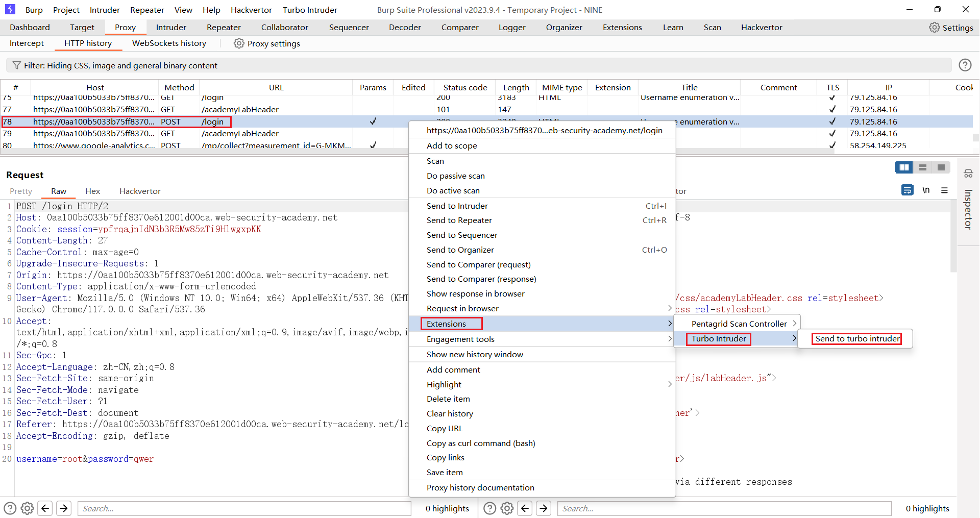
Task: Click filter bar Hiding CSS text
Action: [120, 65]
